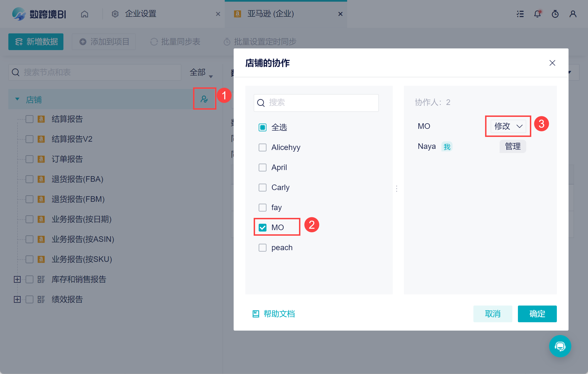Open the home page icon

click(x=85, y=14)
